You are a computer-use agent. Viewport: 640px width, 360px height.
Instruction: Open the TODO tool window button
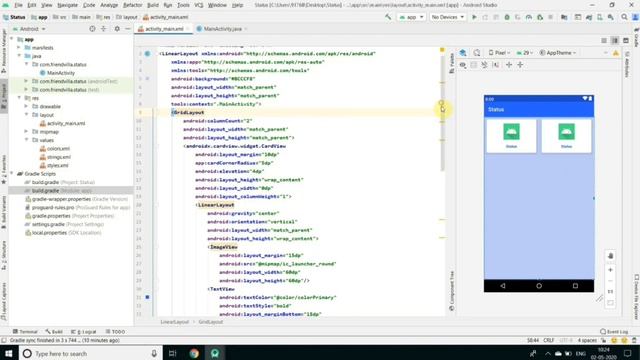116,332
